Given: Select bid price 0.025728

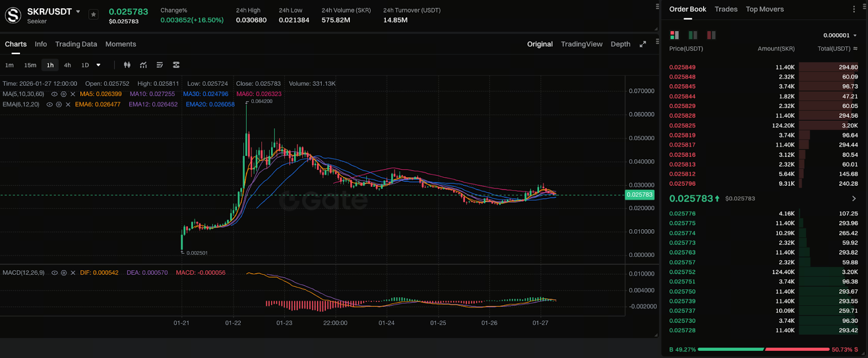Looking at the screenshot, I should (x=682, y=330).
